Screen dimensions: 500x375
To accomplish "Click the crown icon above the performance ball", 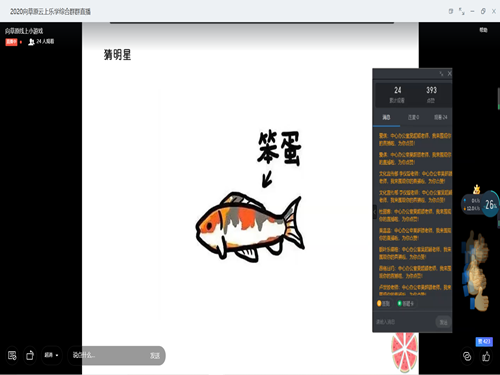I will click(x=477, y=189).
